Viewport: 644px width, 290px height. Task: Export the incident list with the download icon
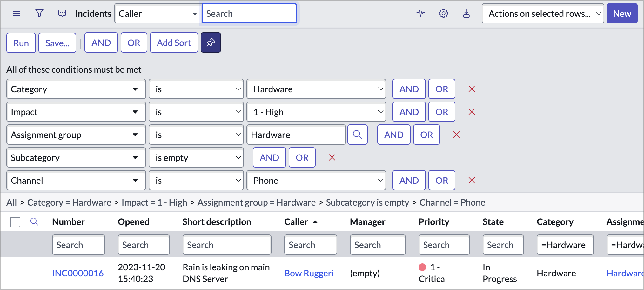coord(466,13)
